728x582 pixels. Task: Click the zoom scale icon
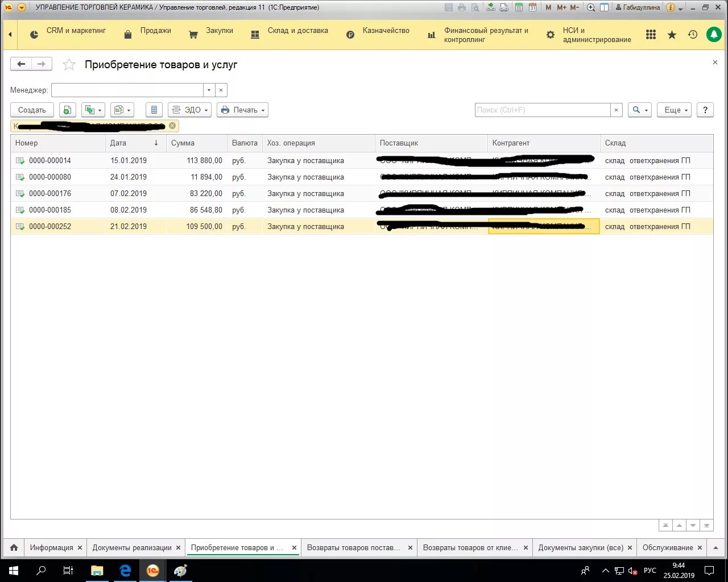(x=591, y=7)
